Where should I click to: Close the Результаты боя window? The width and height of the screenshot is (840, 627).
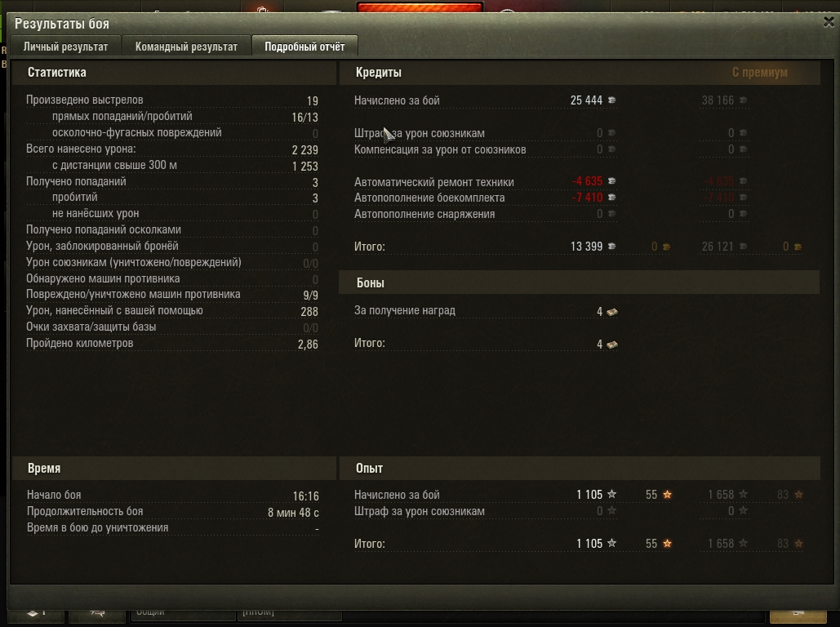[829, 22]
